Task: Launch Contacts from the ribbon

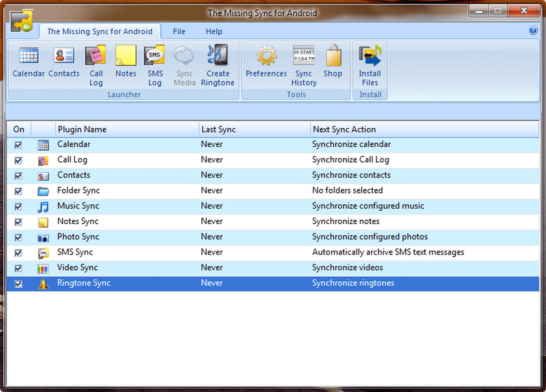Action: tap(64, 56)
